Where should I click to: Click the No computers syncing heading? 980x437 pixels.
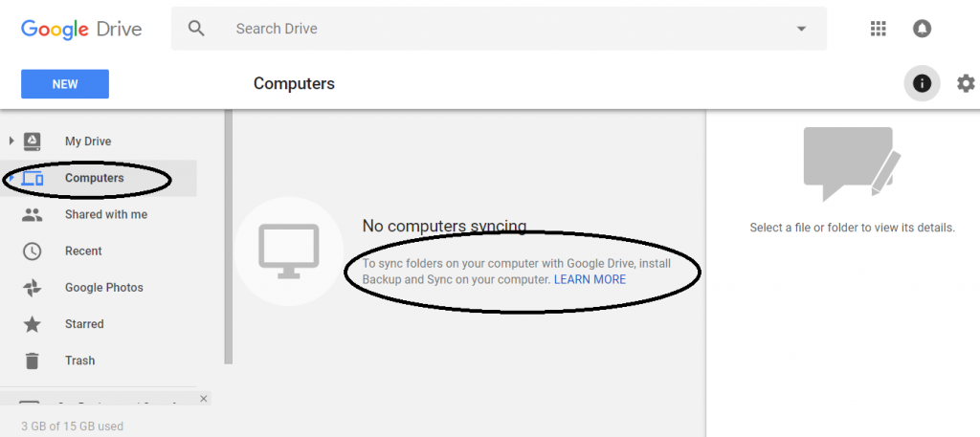coord(444,226)
